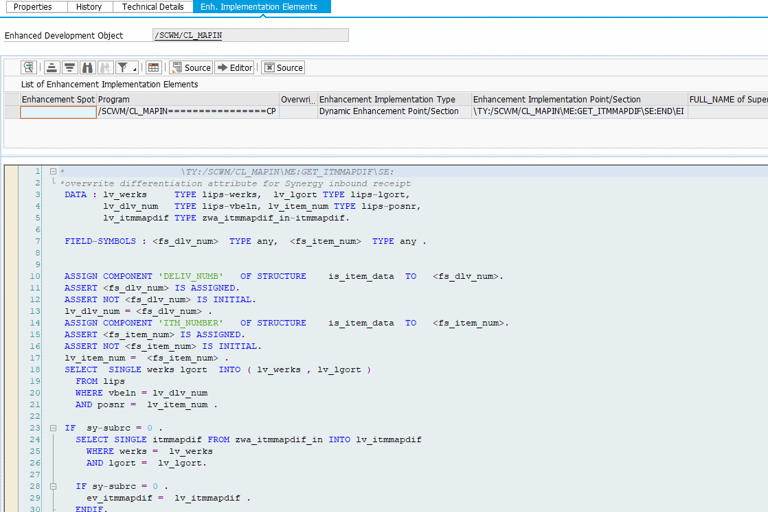Sort list in descending order
Screen dimensions: 768x512
(70, 68)
